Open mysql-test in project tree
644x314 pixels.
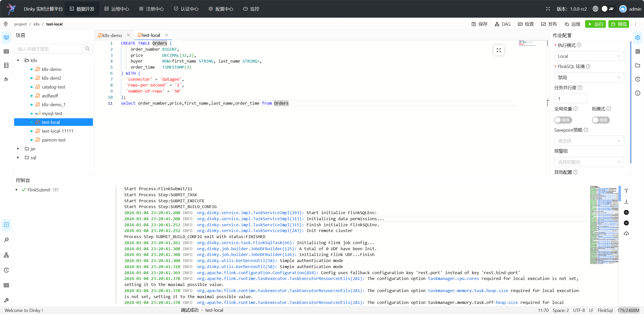52,113
